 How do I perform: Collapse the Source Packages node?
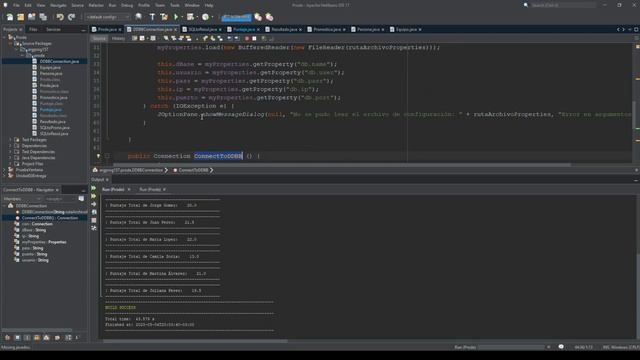pos(10,43)
